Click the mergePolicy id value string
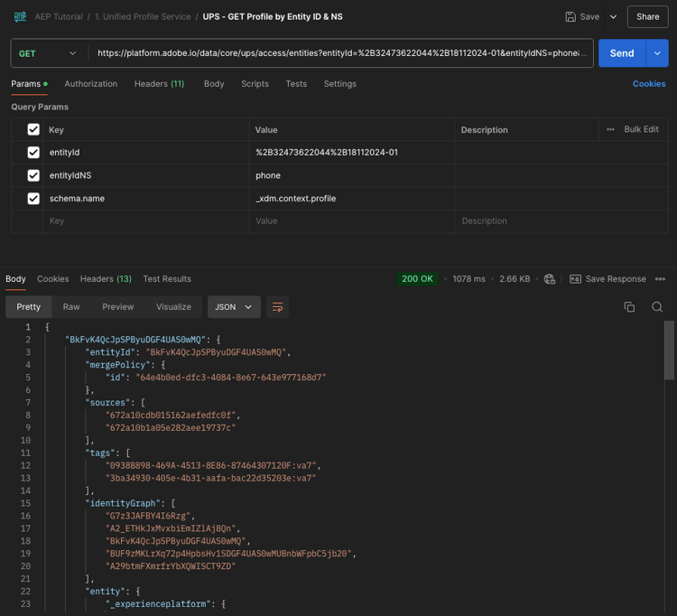Screen dimensions: 677x616 (x=231, y=378)
